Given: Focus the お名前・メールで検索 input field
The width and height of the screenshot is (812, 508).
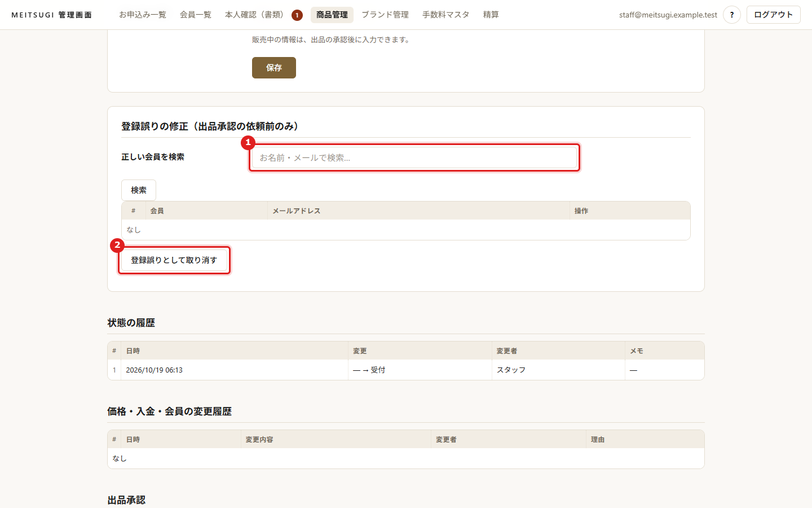Looking at the screenshot, I should pyautogui.click(x=414, y=157).
